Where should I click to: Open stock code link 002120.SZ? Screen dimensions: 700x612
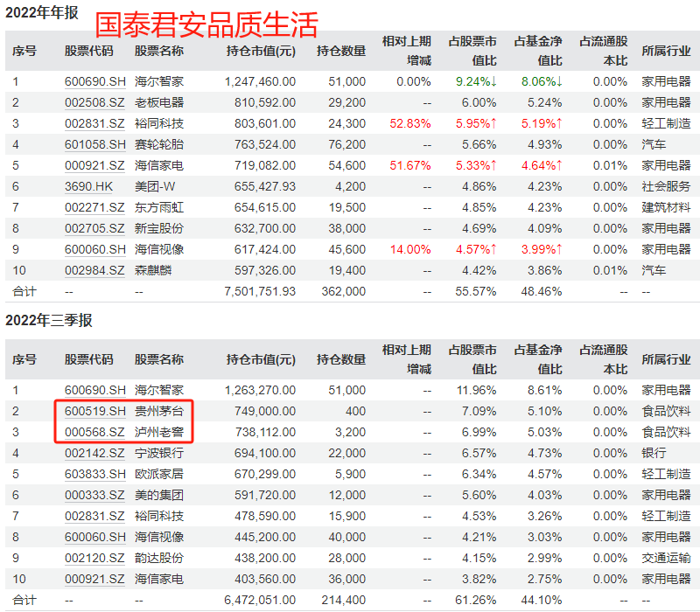(x=94, y=558)
